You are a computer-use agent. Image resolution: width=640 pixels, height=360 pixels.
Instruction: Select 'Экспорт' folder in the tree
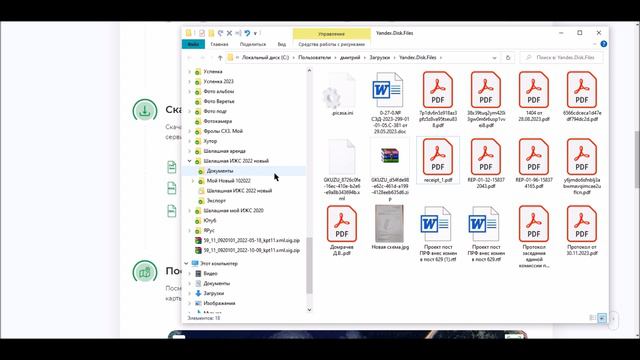coord(216,200)
